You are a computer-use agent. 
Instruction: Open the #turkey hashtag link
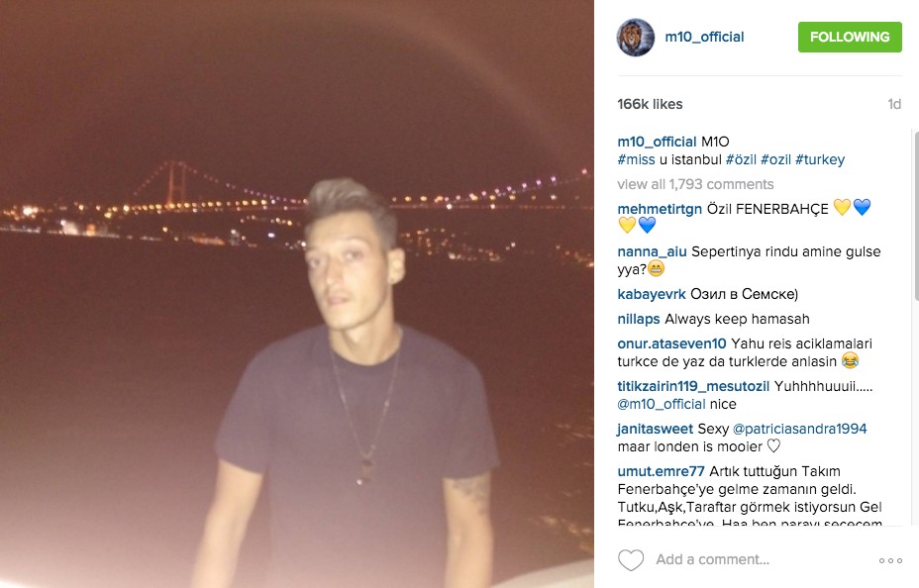[820, 159]
